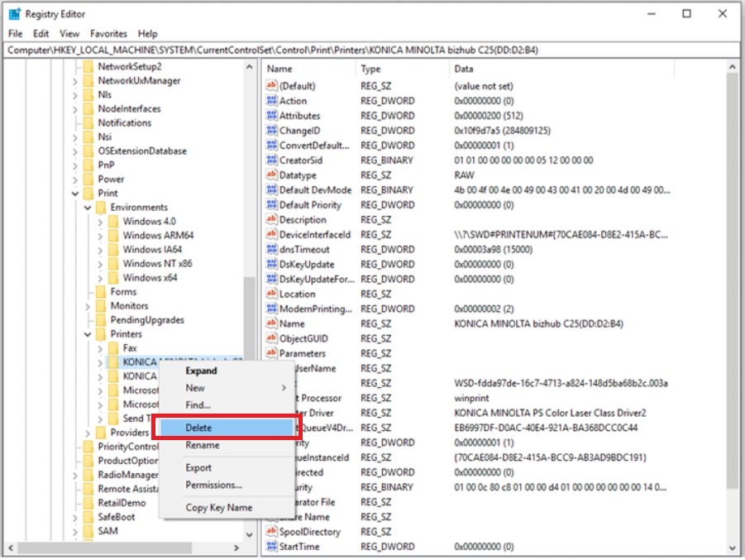The width and height of the screenshot is (745, 560).
Task: Click the Datatype string value icon
Action: (x=271, y=175)
